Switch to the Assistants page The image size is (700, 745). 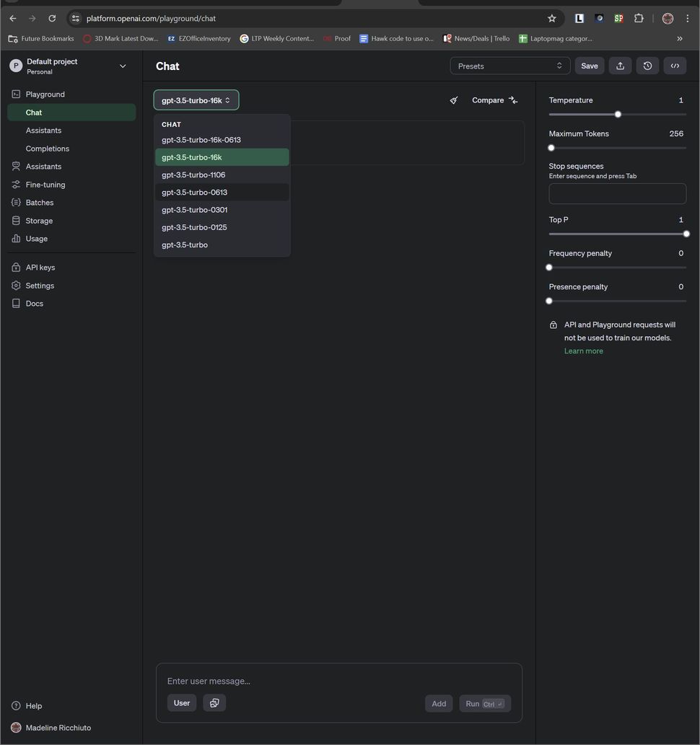tap(44, 130)
